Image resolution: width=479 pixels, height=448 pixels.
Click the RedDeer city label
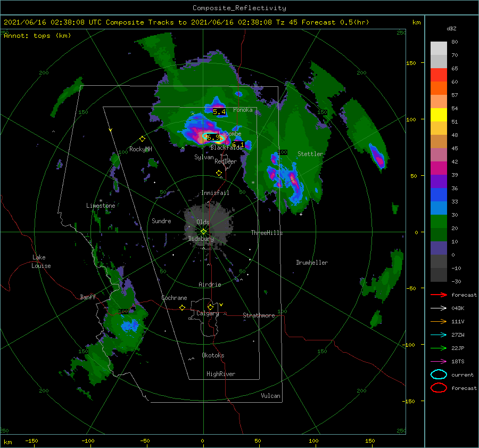click(226, 161)
